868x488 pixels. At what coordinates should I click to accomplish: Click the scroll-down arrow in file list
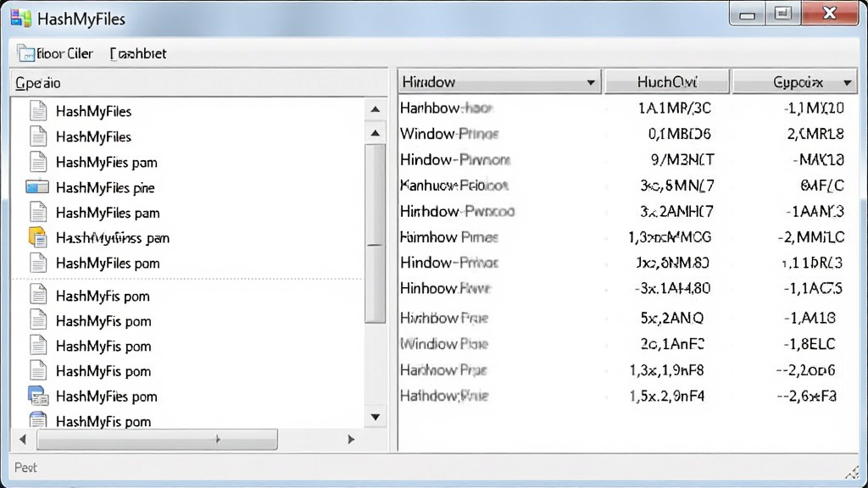(x=376, y=417)
